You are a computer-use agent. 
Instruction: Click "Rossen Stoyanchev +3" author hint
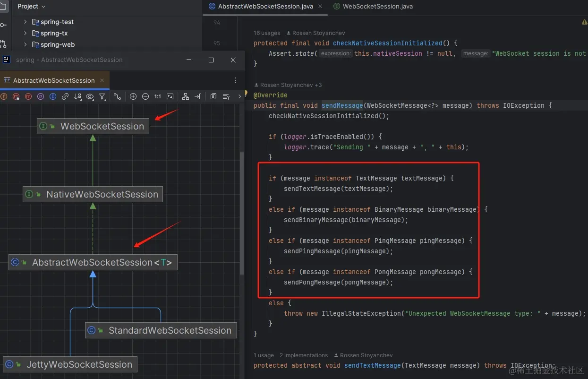click(x=288, y=85)
